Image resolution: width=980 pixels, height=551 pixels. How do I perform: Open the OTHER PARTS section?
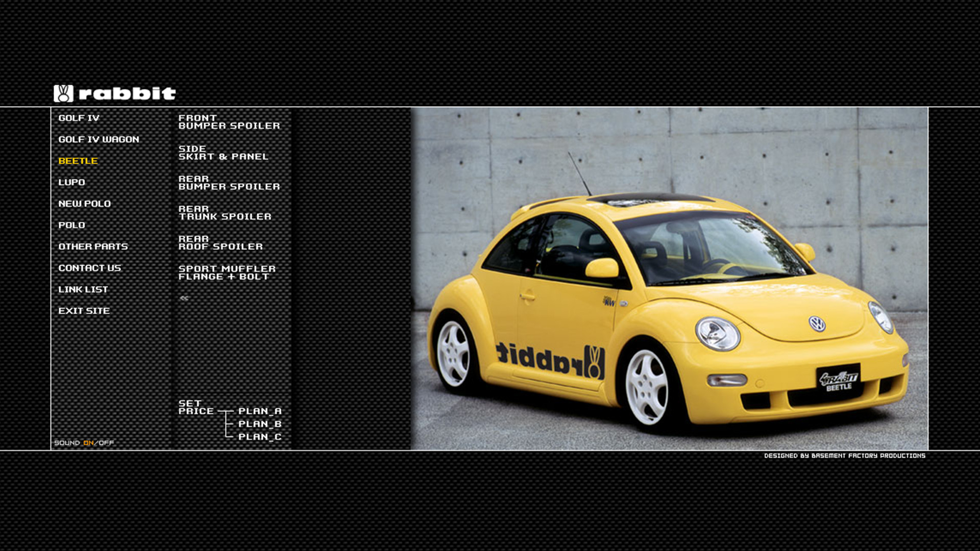coord(93,246)
